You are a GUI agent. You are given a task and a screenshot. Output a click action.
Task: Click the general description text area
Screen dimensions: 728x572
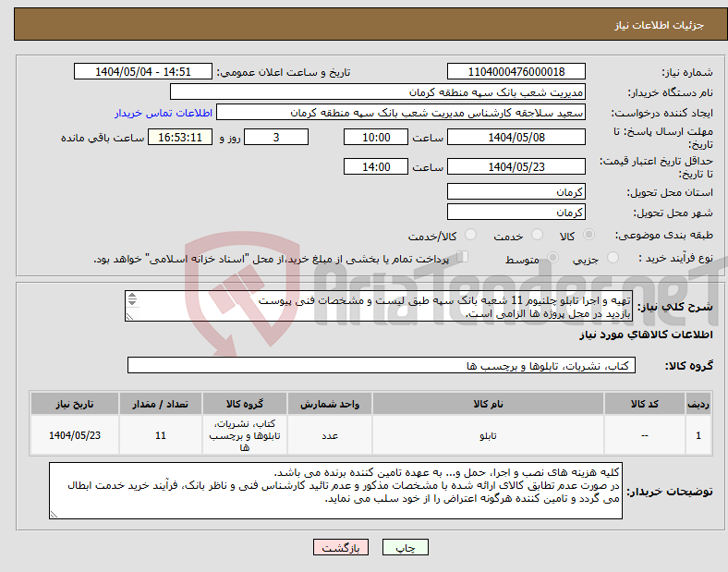[x=379, y=306]
